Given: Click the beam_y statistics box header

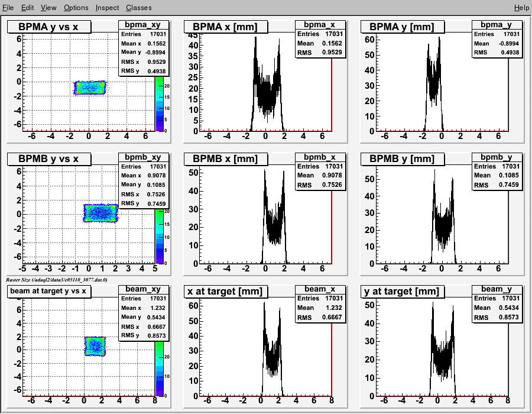Looking at the screenshot, I should coord(497,289).
